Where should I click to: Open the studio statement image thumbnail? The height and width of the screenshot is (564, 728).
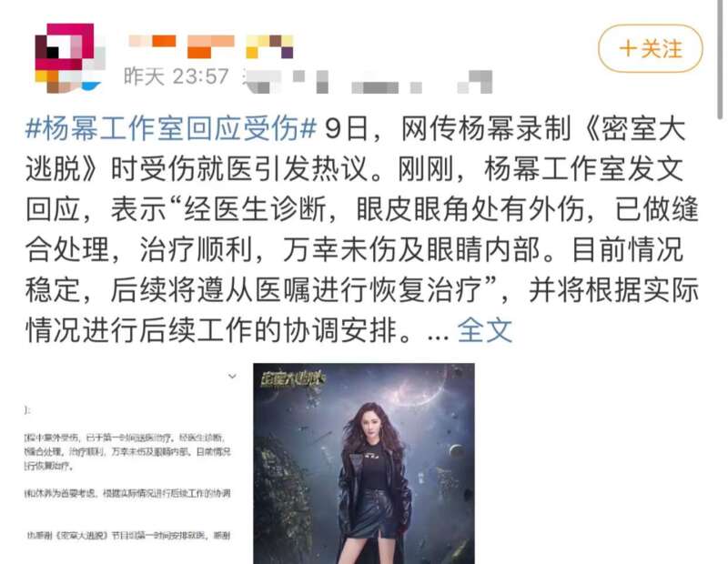coord(127,463)
